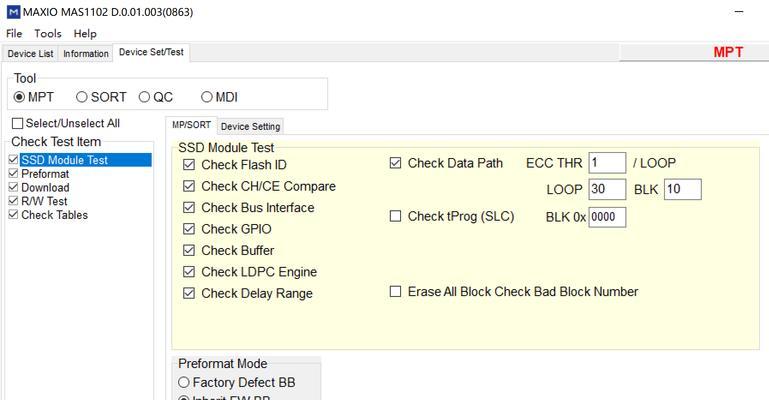Open the Tools menu
The width and height of the screenshot is (769, 400).
point(48,33)
